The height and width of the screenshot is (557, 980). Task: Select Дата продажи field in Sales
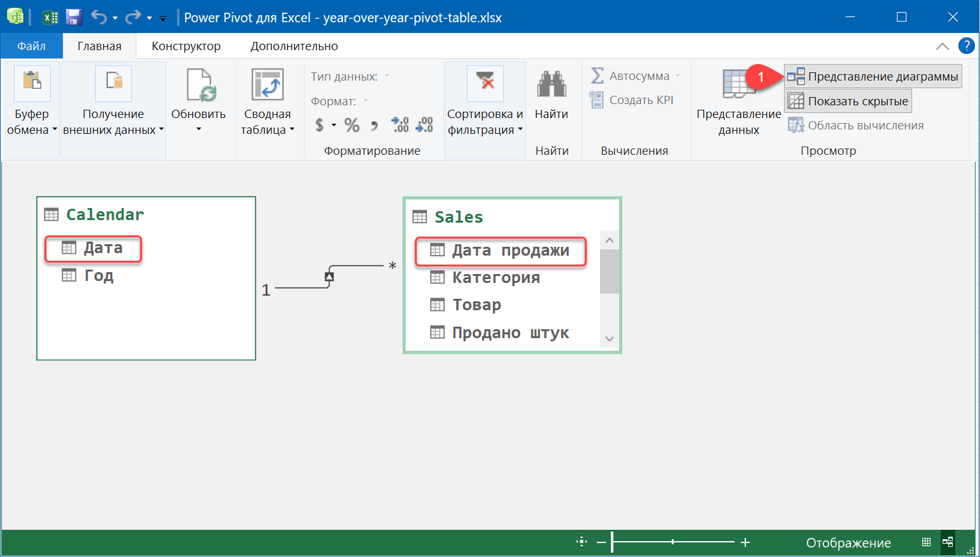pos(500,251)
